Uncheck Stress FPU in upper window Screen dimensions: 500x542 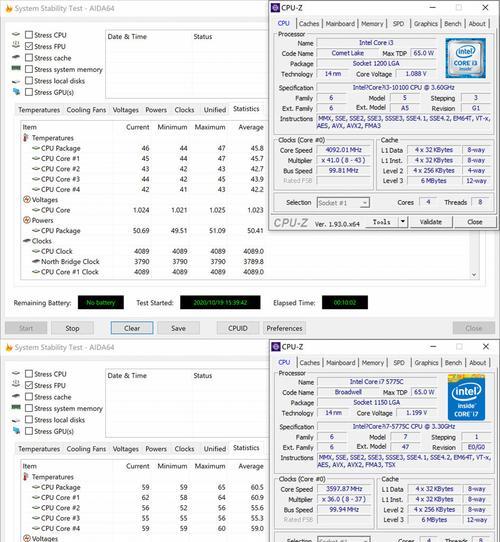[29, 46]
